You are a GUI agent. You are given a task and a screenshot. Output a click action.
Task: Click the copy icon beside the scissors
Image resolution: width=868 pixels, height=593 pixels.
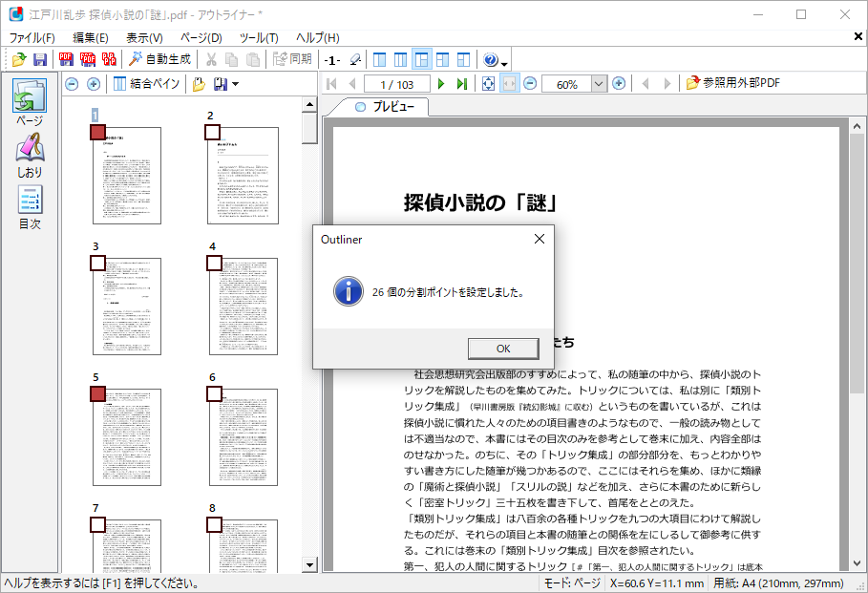pos(231,59)
